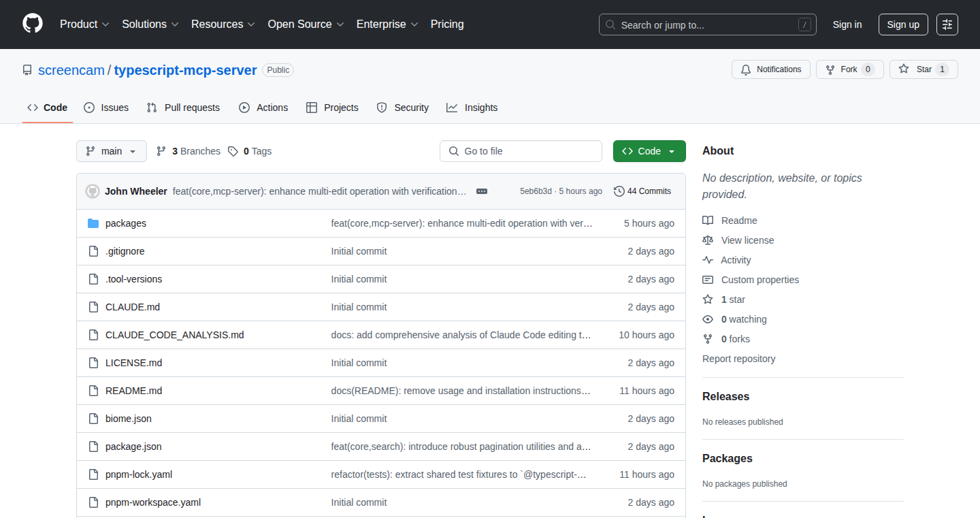The height and width of the screenshot is (518, 980).
Task: Click the search magnifier icon in header
Action: (610, 25)
